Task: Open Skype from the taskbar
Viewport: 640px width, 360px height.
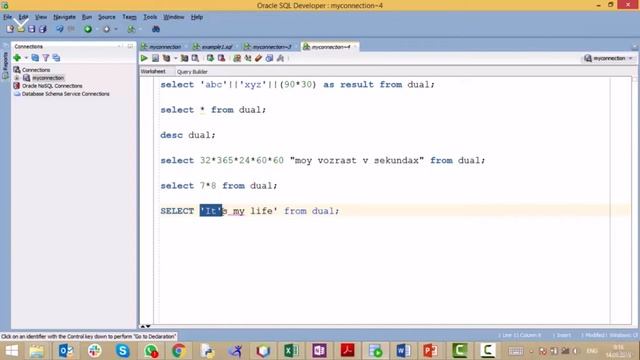Action: coord(122,351)
